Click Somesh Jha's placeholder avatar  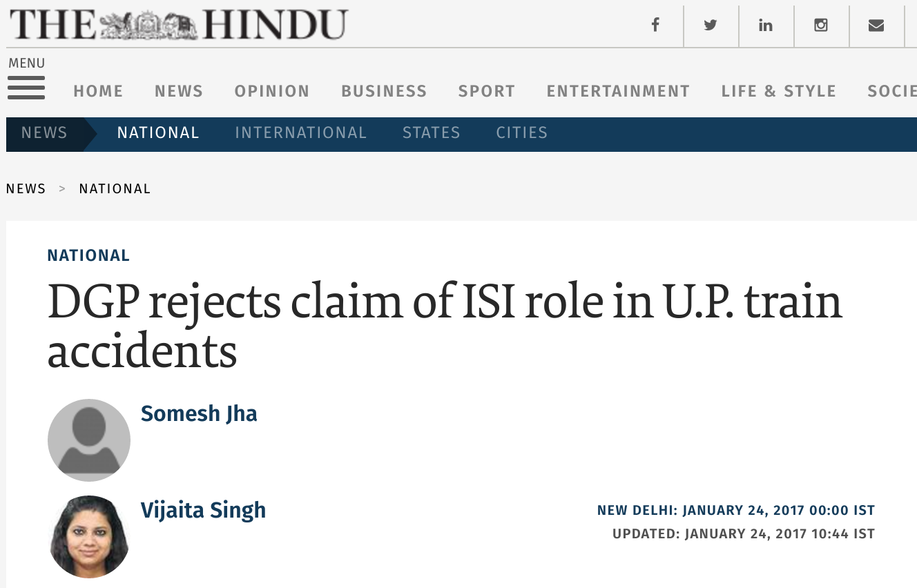click(x=89, y=440)
